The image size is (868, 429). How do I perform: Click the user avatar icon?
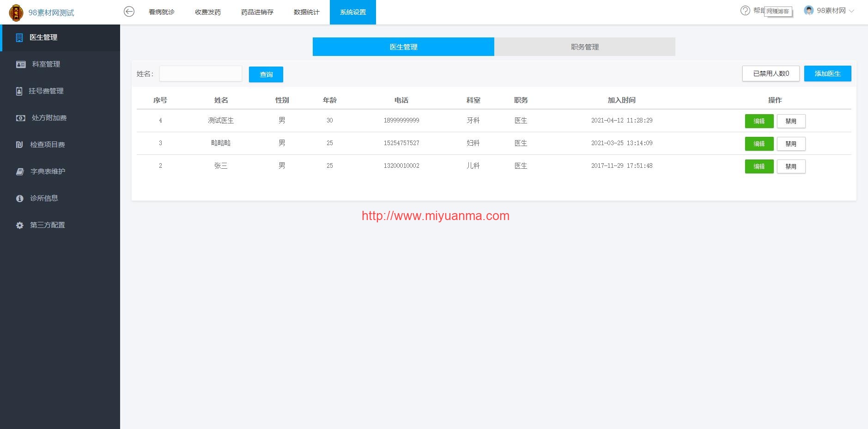(x=808, y=11)
